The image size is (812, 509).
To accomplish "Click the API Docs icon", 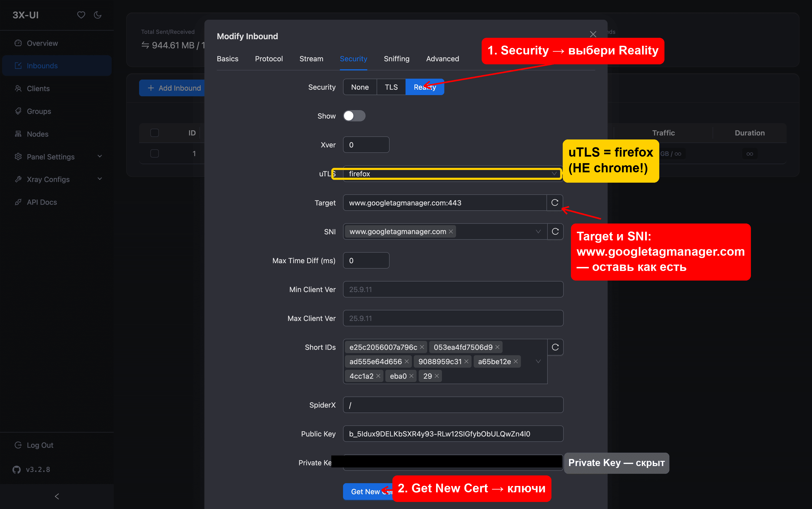I will point(18,202).
